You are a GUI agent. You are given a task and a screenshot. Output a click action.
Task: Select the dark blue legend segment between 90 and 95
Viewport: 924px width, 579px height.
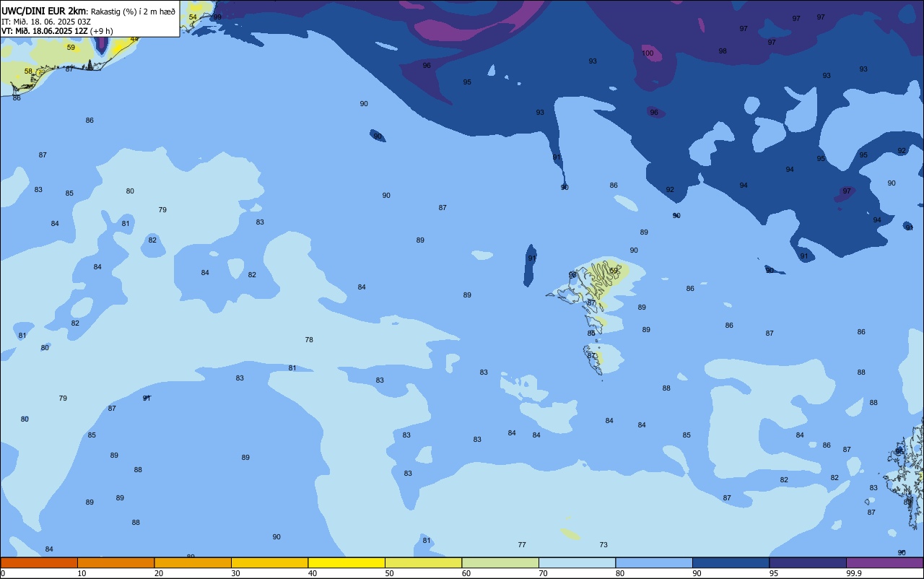click(731, 562)
